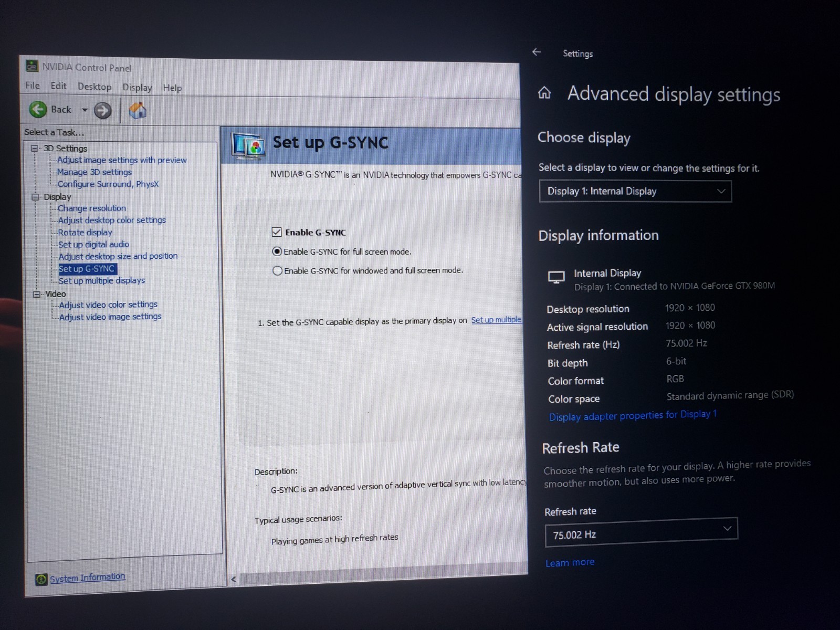Click the 75.002 Hz refresh rate value
The width and height of the screenshot is (840, 630).
686,343
